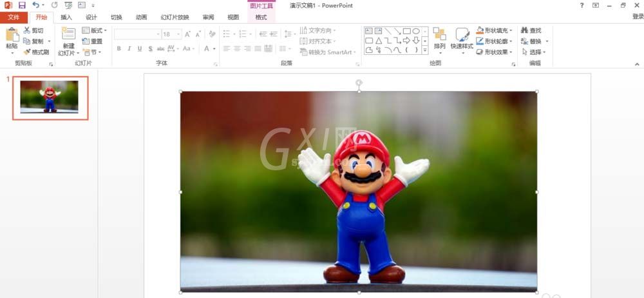Decrease font size with smaller A
644x298 pixels.
tap(198, 34)
